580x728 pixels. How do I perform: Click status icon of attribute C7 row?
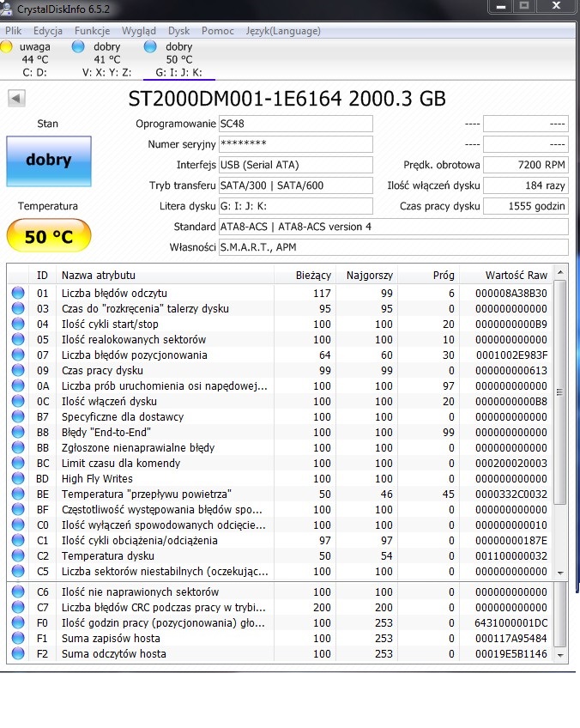click(18, 607)
